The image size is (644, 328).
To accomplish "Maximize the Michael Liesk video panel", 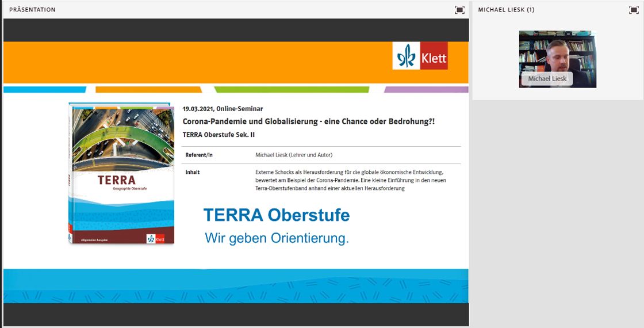I will (634, 9).
